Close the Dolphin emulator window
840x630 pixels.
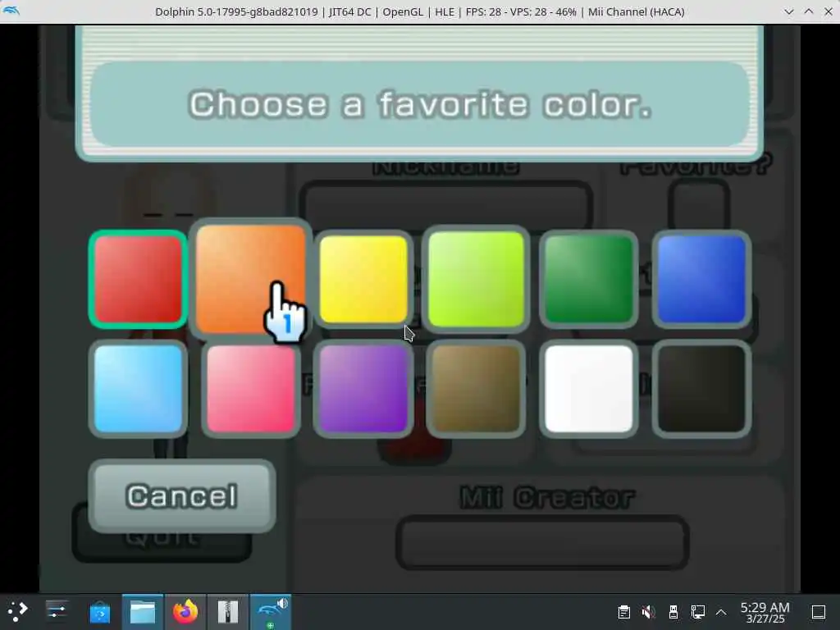(829, 11)
